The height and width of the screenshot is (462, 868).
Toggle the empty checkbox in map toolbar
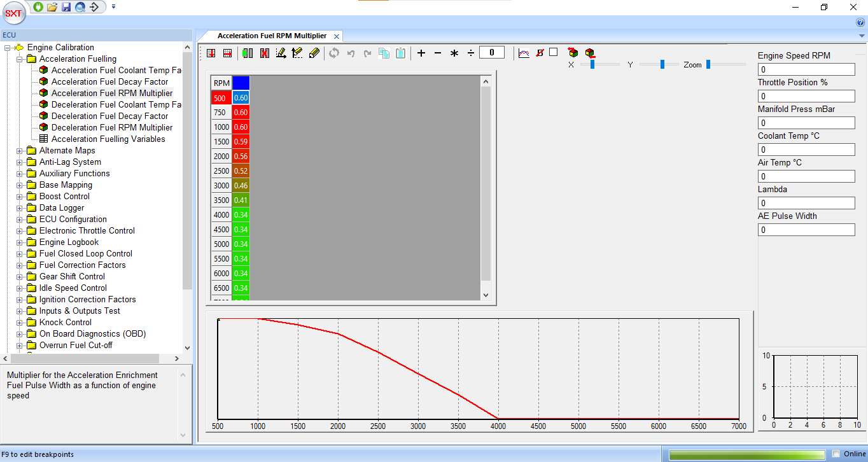554,52
